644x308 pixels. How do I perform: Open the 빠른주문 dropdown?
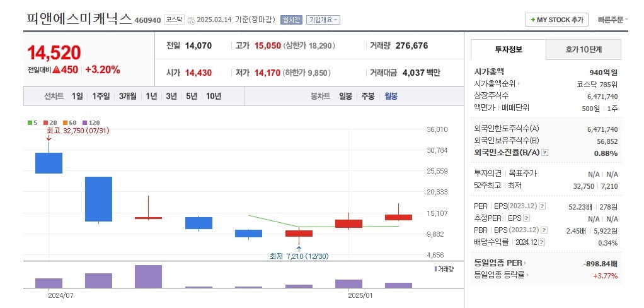pos(612,20)
